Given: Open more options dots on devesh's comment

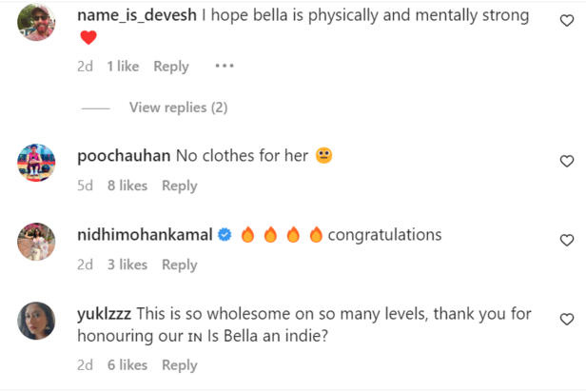Looking at the screenshot, I should 224,67.
